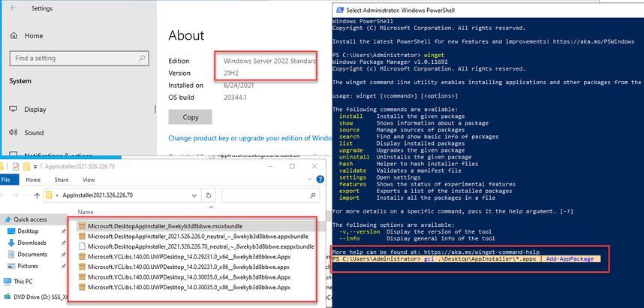Open Pictures in the navigation pane
644x308 pixels.
pos(28,266)
